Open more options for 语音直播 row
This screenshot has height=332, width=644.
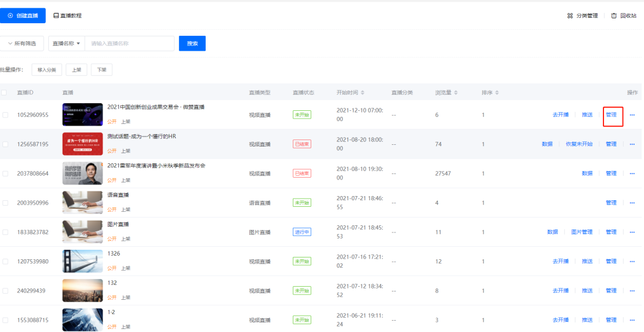pyautogui.click(x=632, y=203)
